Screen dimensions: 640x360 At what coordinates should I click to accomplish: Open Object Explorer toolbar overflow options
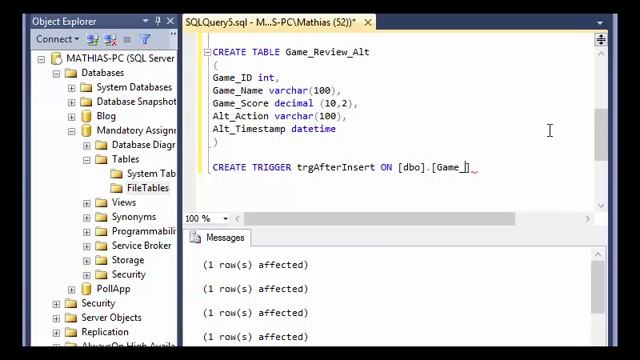(173, 34)
